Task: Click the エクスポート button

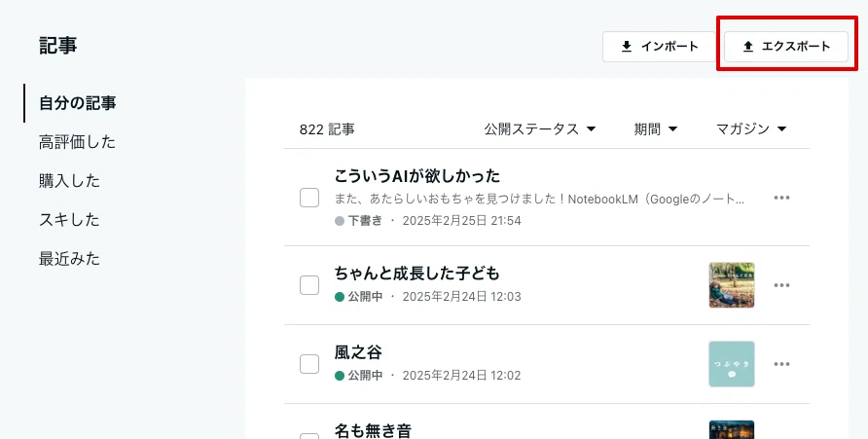Action: click(786, 47)
